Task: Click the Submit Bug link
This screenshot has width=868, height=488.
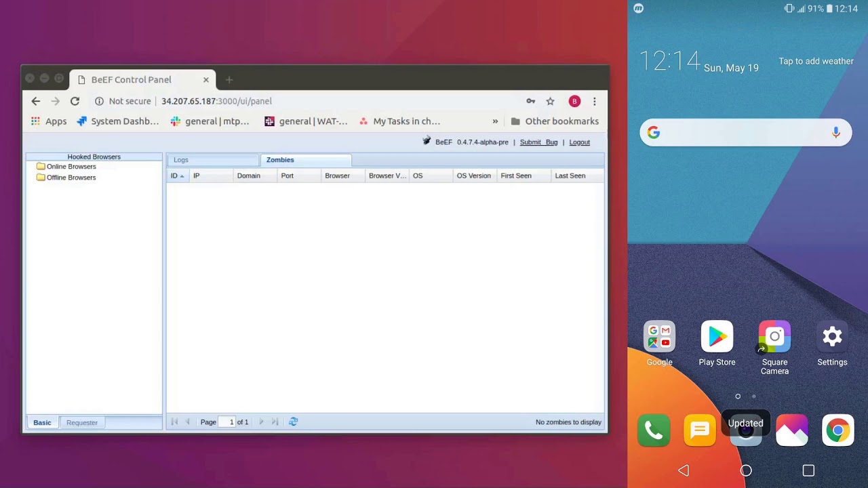Action: coord(538,142)
